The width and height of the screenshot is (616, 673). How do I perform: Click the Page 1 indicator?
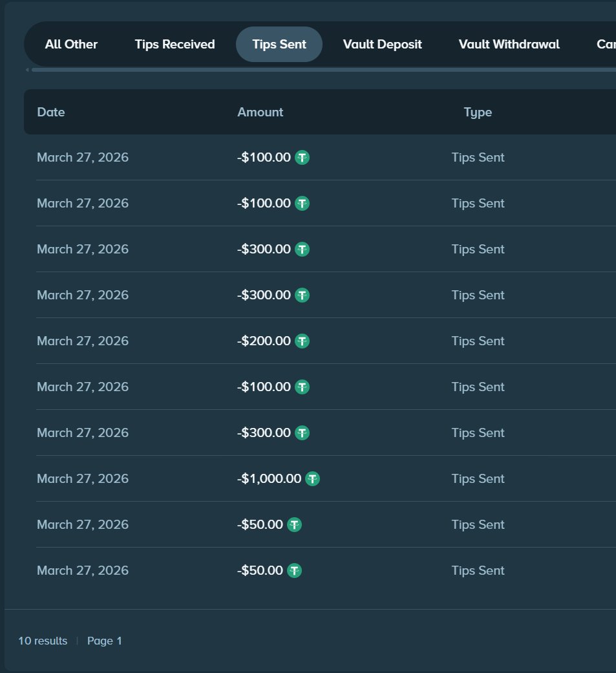105,641
